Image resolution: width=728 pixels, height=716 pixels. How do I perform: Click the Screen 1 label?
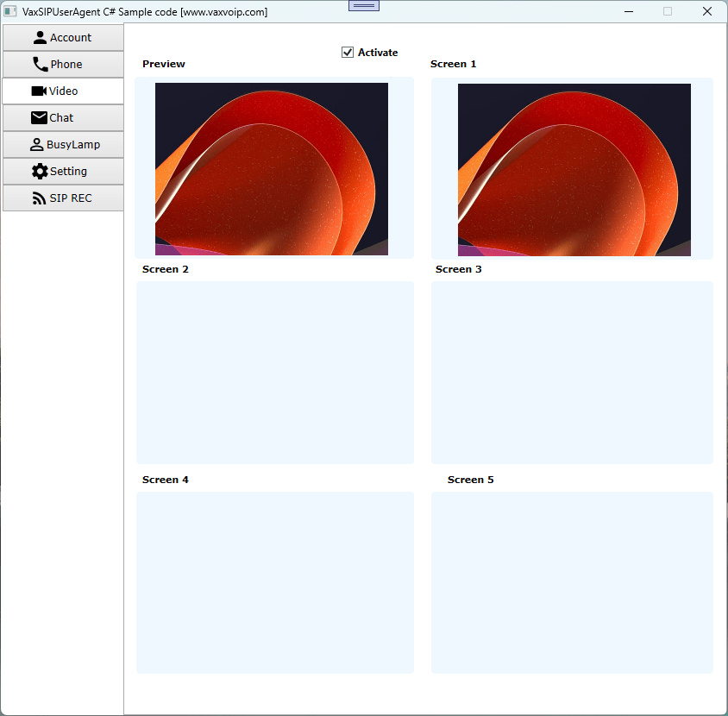(453, 64)
